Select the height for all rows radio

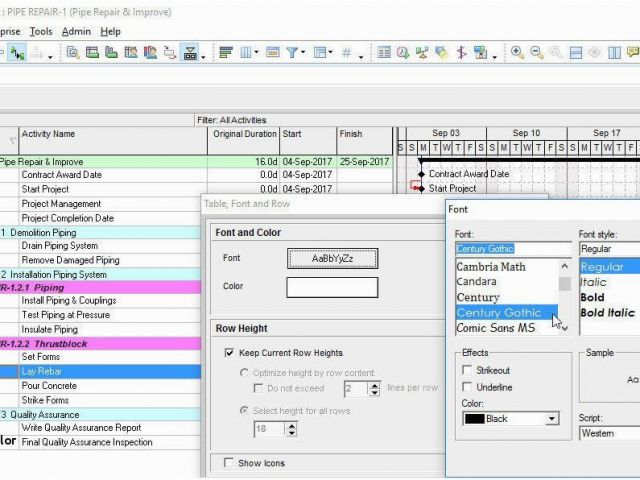[x=244, y=410]
